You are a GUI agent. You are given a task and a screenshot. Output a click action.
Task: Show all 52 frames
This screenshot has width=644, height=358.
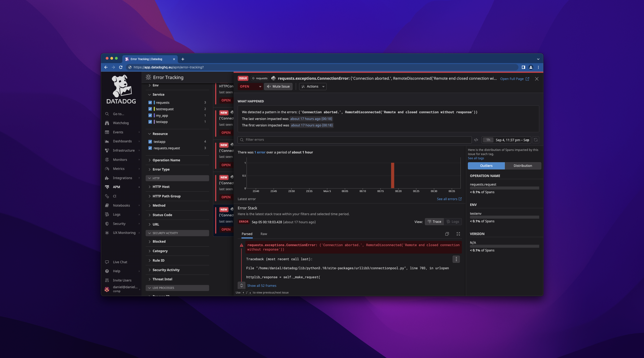262,286
